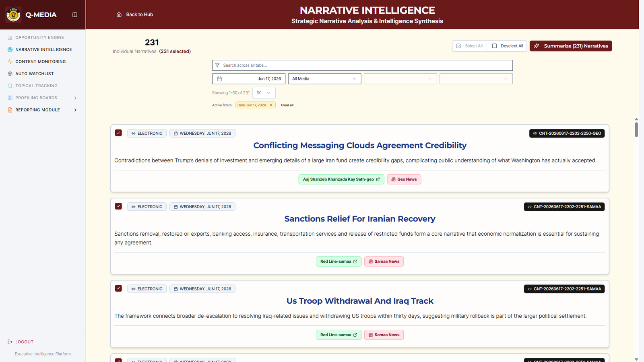Open the page size 50 dropdown
This screenshot has height=362, width=644.
coord(264,93)
